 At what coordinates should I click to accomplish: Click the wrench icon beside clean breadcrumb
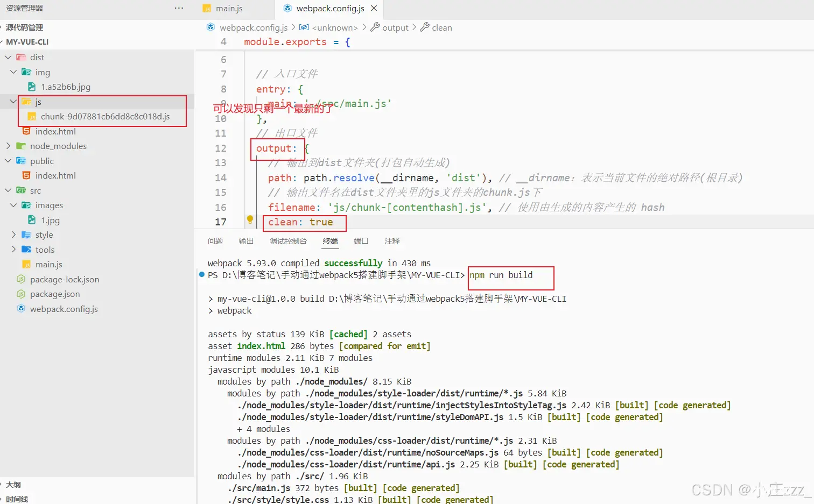[425, 27]
